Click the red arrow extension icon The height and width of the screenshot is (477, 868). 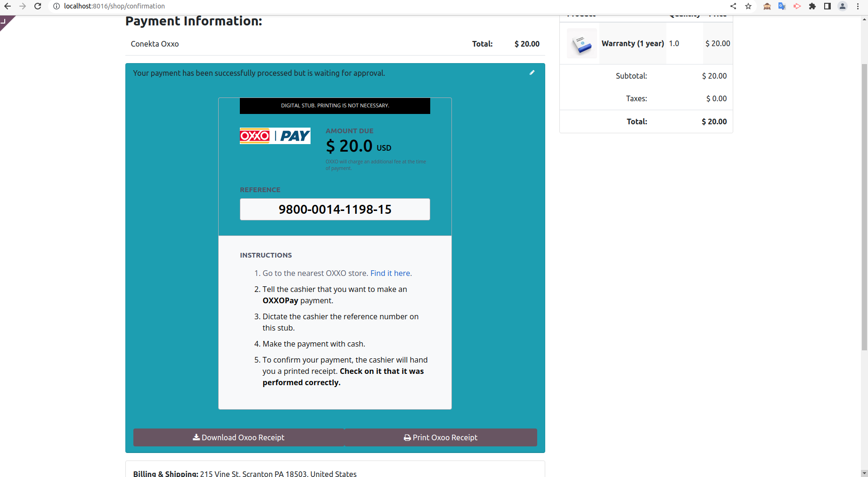point(797,6)
